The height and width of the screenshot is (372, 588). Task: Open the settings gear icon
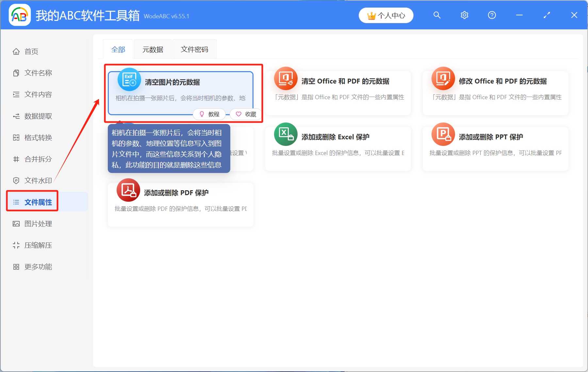[x=464, y=15]
